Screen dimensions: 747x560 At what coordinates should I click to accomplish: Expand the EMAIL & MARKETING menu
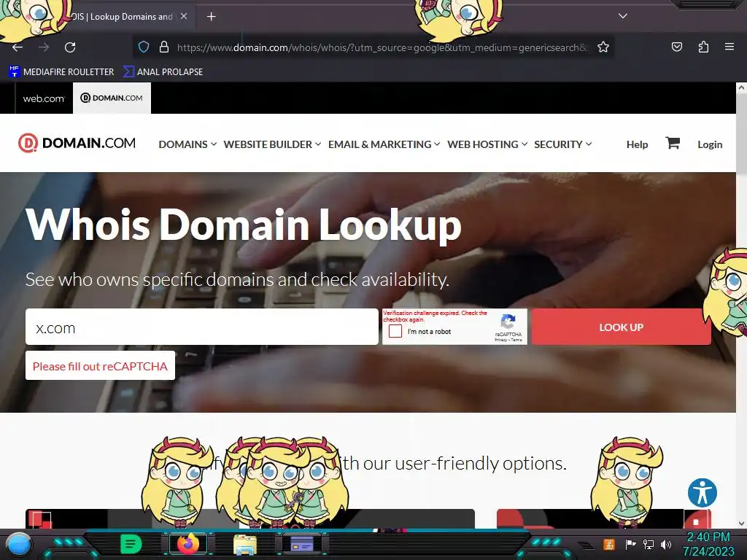tap(384, 144)
